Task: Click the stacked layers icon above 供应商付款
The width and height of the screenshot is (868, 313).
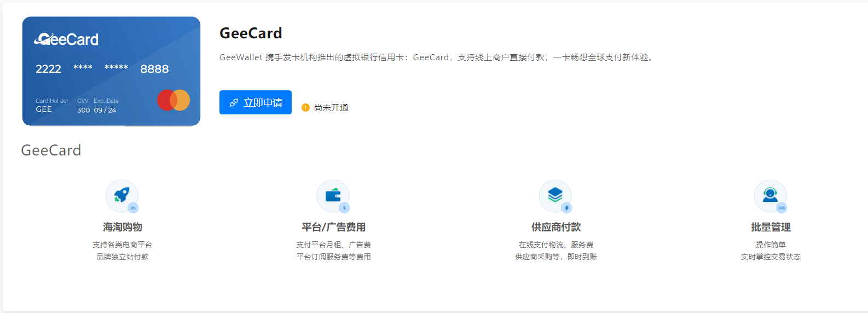Action: tap(555, 195)
